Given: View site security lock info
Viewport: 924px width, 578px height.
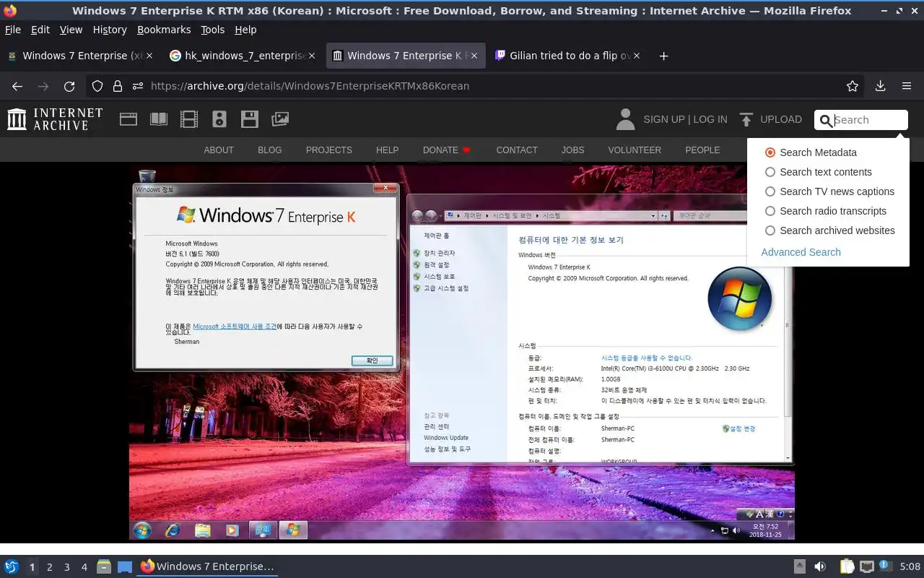Looking at the screenshot, I should 118,86.
